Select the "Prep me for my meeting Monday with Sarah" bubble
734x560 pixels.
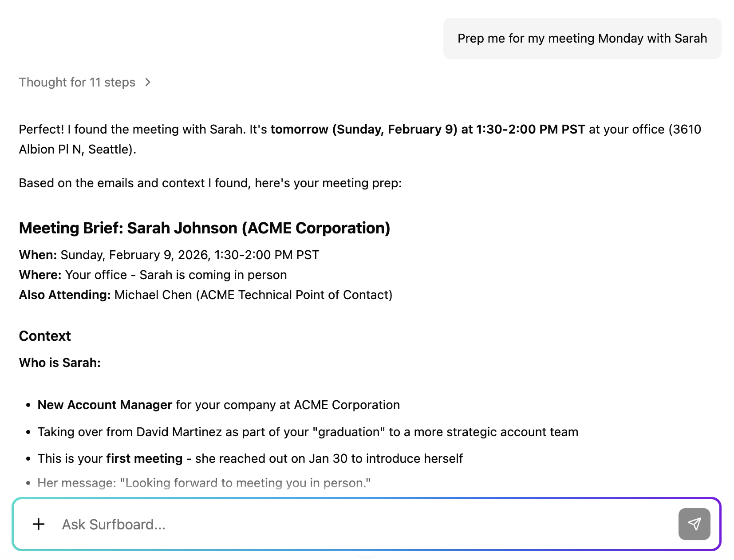582,39
